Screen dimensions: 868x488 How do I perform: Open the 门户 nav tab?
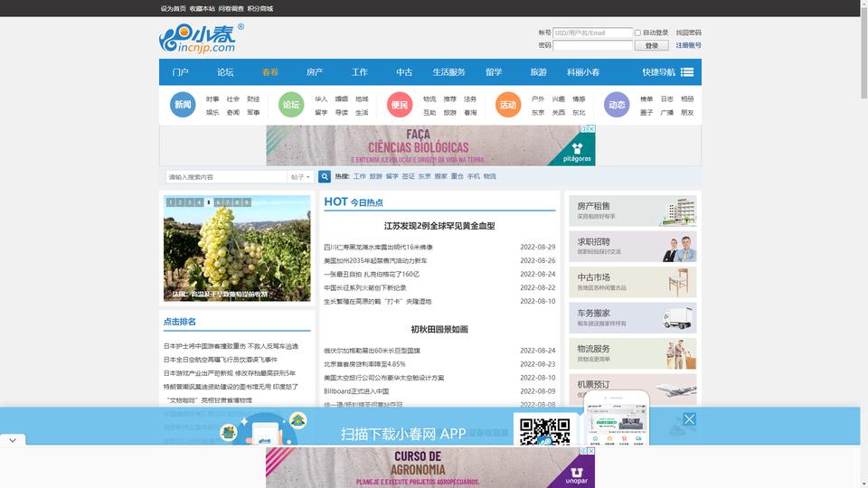point(181,72)
